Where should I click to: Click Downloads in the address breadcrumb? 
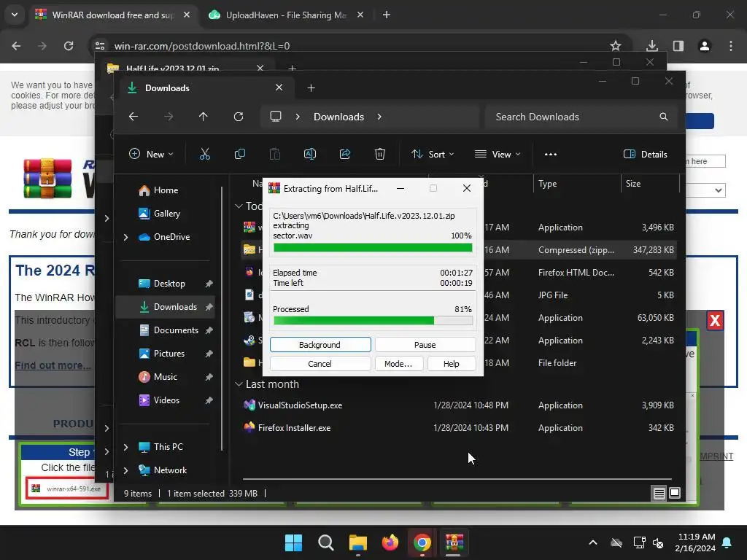point(338,117)
